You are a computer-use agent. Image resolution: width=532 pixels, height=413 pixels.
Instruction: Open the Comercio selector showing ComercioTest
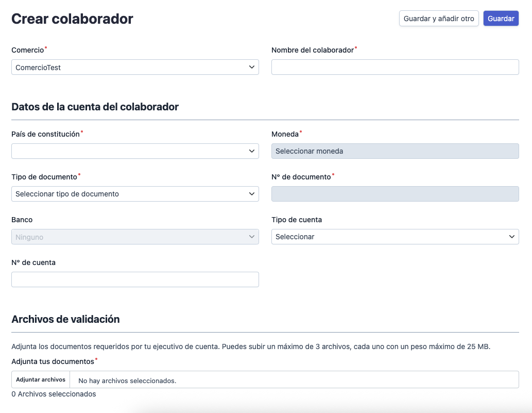pyautogui.click(x=135, y=67)
